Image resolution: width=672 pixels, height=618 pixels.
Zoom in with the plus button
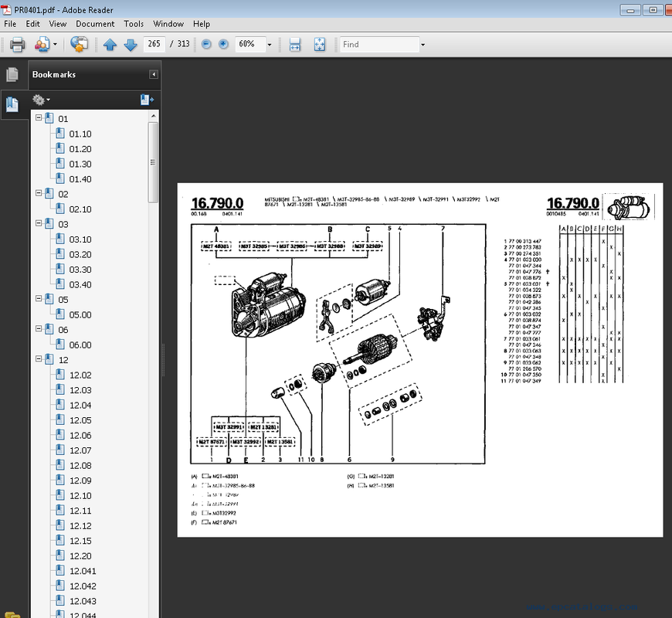(x=223, y=44)
